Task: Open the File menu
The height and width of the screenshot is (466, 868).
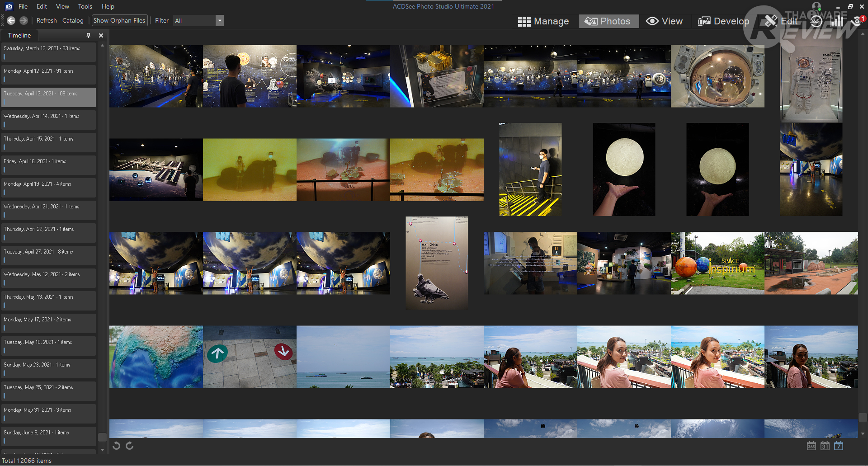Action: pyautogui.click(x=23, y=6)
